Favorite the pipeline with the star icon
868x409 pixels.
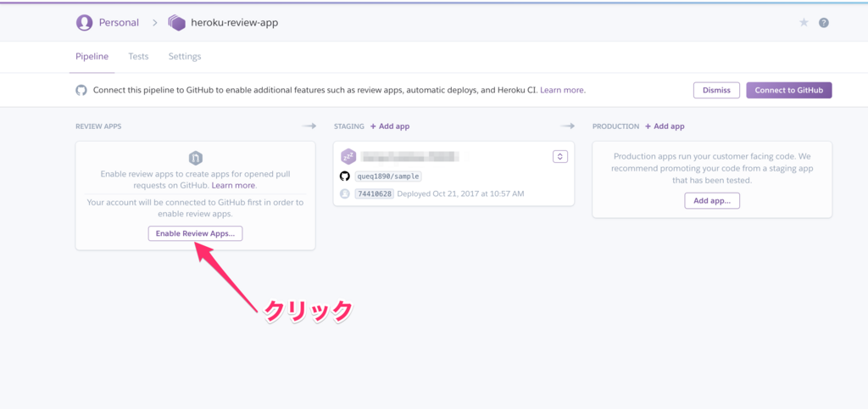pyautogui.click(x=804, y=23)
